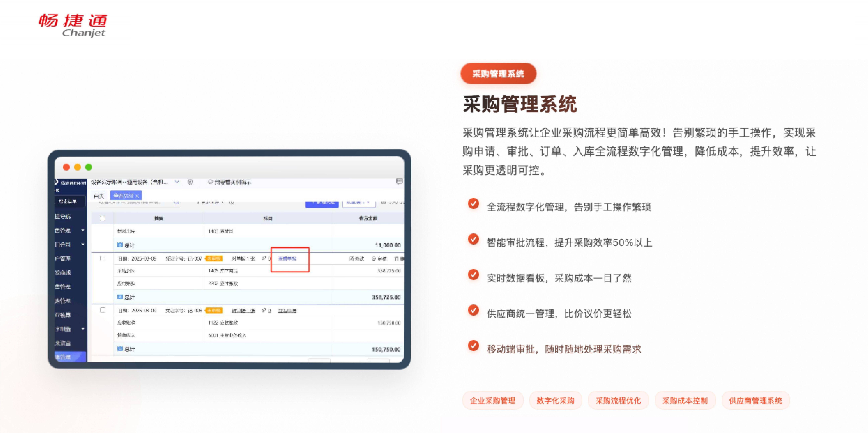Image resolution: width=868 pixels, height=433 pixels.
Task: Click the 数字化采购 tag
Action: pyautogui.click(x=555, y=401)
